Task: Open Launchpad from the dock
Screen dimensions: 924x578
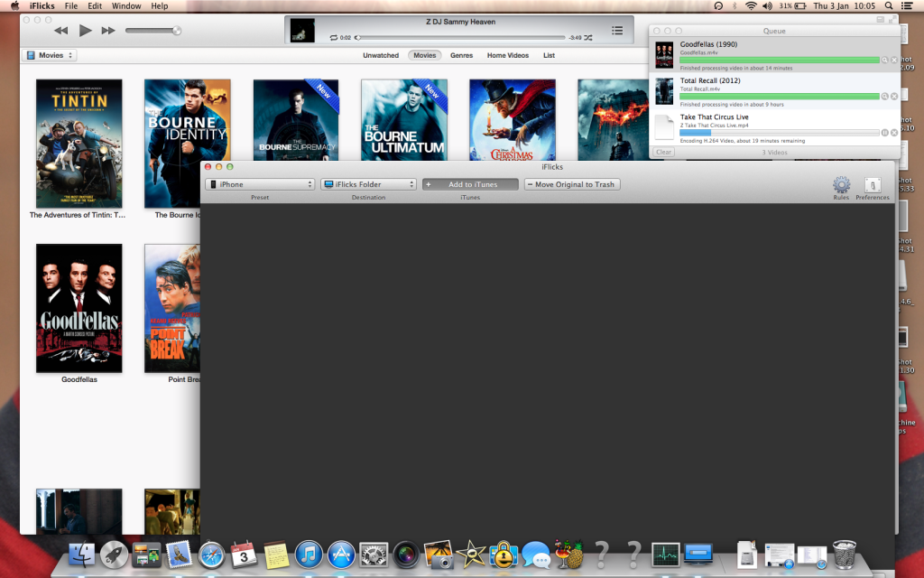Action: 114,555
